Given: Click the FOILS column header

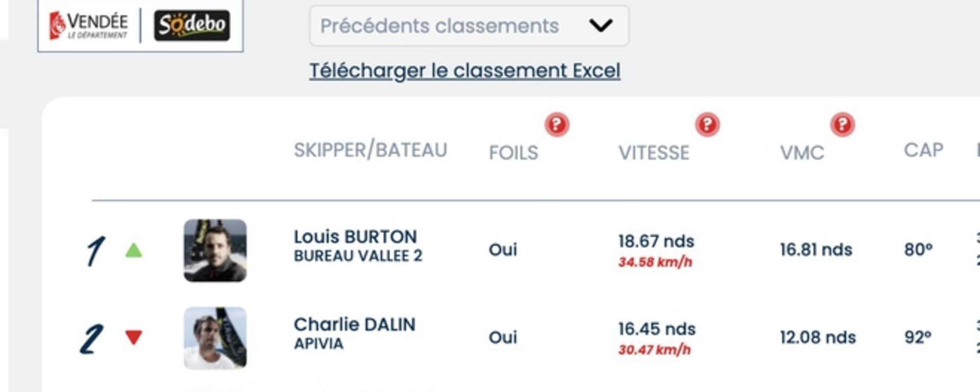Looking at the screenshot, I should tap(514, 153).
